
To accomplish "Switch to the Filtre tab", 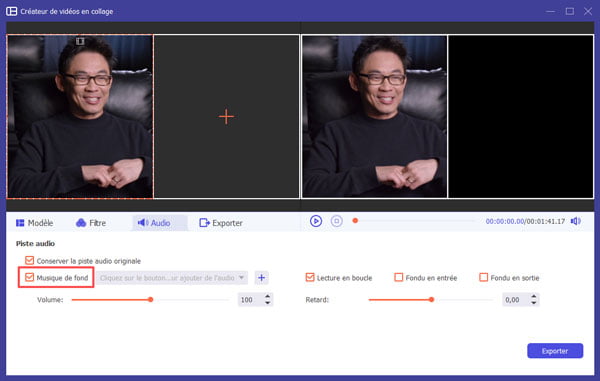I will coord(91,223).
